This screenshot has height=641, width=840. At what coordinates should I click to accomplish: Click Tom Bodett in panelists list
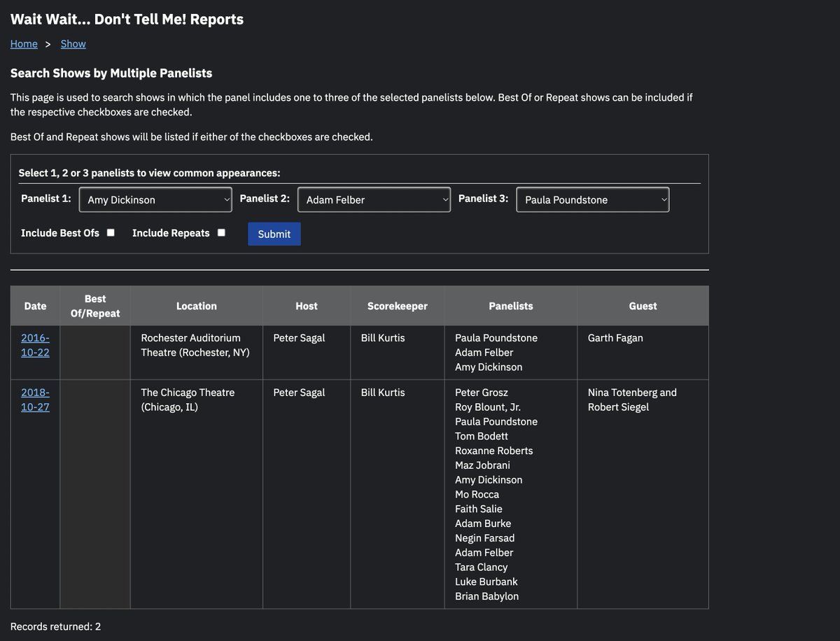click(482, 436)
